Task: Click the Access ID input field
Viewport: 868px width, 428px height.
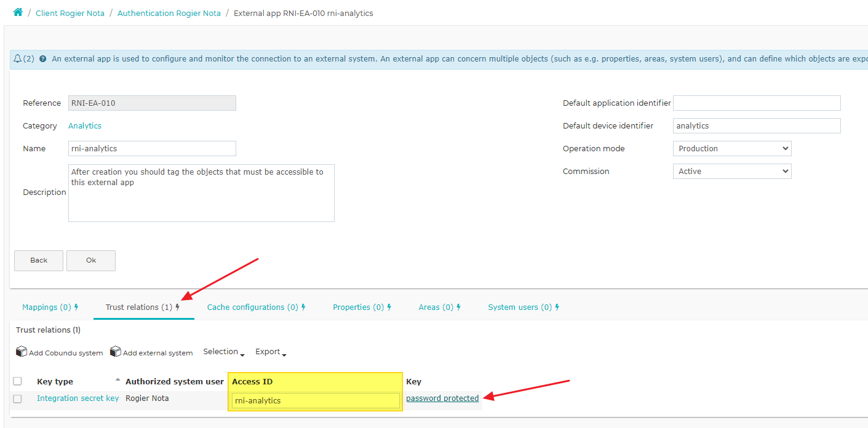Action: (x=316, y=400)
